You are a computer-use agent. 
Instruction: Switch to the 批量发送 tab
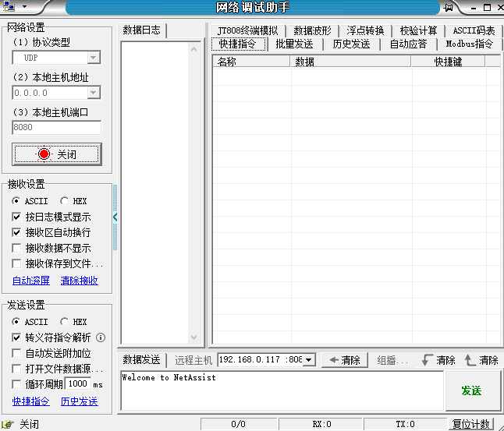pyautogui.click(x=294, y=44)
